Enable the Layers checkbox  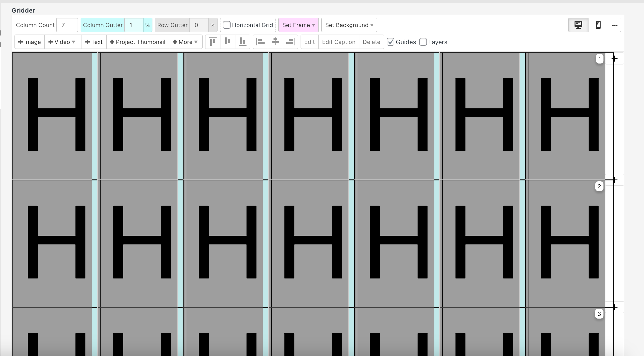(423, 42)
